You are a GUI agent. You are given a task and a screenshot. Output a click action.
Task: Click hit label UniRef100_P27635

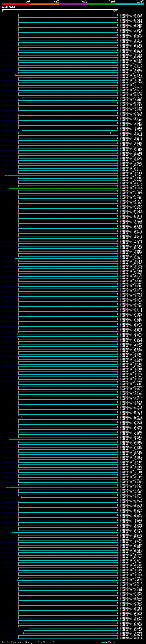point(131,397)
